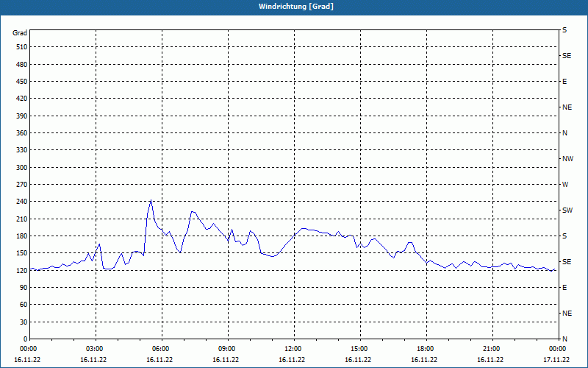Select the 150 y-axis tick label
This screenshot has height=368, width=588.
click(x=22, y=253)
